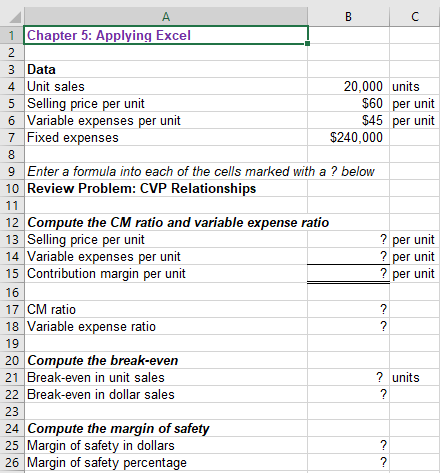Click the bold 'Data' heading cell
The image size is (440, 473).
click(x=166, y=69)
